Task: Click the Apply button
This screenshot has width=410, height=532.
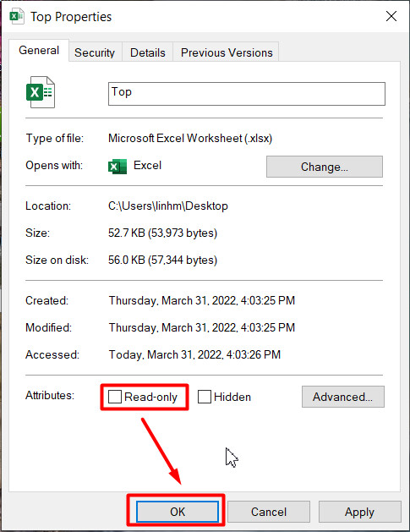Action: pos(359,512)
